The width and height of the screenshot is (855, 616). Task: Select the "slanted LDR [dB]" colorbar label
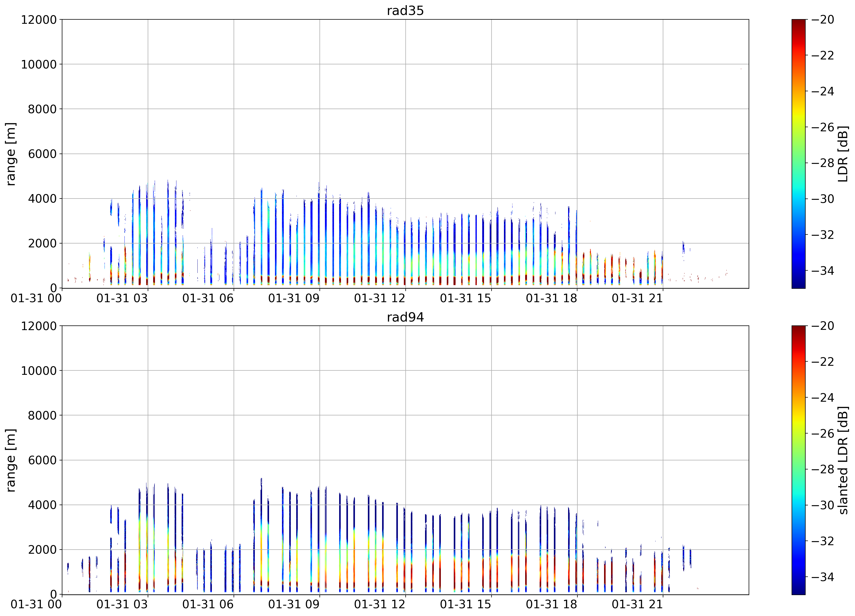tap(843, 460)
